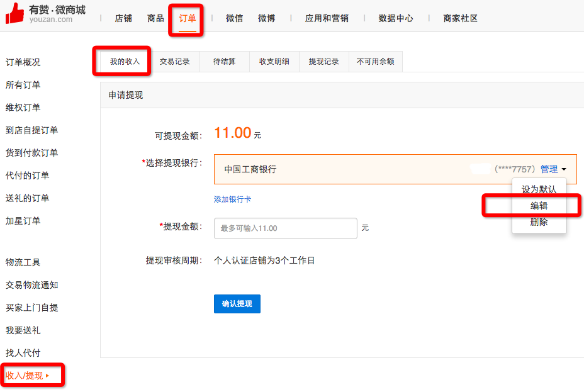The image size is (584, 392).
Task: Open 所有订单 in the sidebar
Action: [x=23, y=84]
